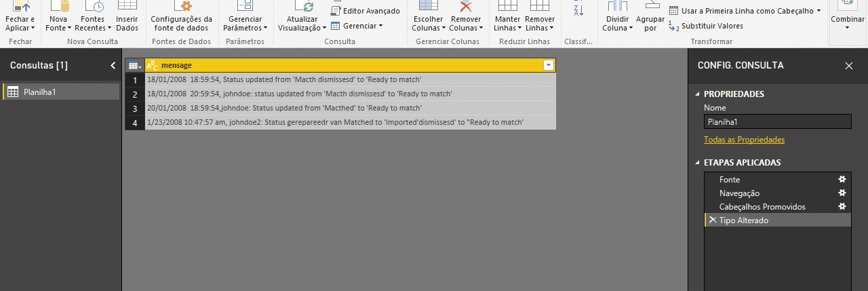
Task: Open the Combinar dropdown
Action: 848,17
